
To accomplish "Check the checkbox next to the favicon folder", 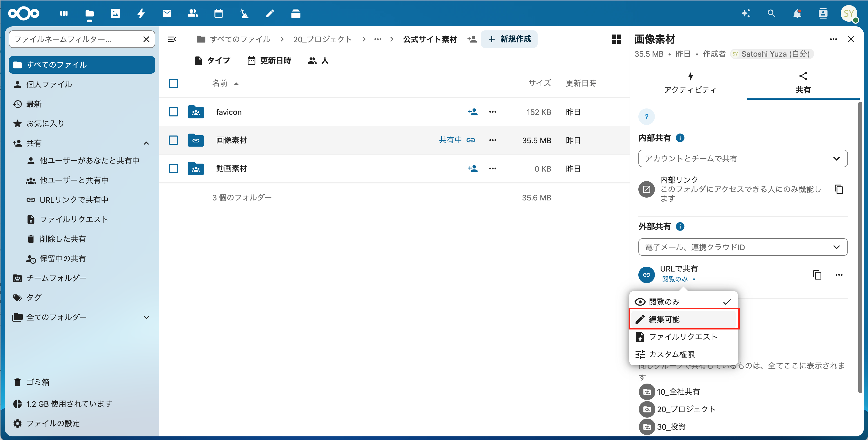I will point(173,112).
